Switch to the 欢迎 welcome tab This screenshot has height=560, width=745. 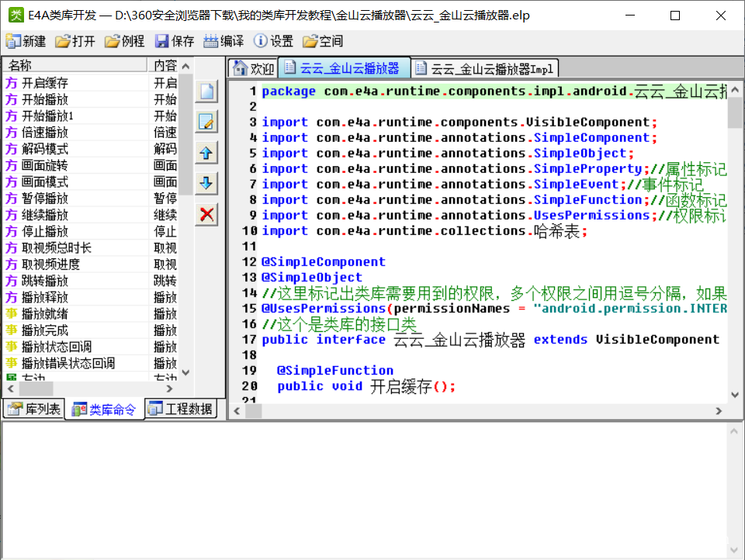pyautogui.click(x=254, y=68)
